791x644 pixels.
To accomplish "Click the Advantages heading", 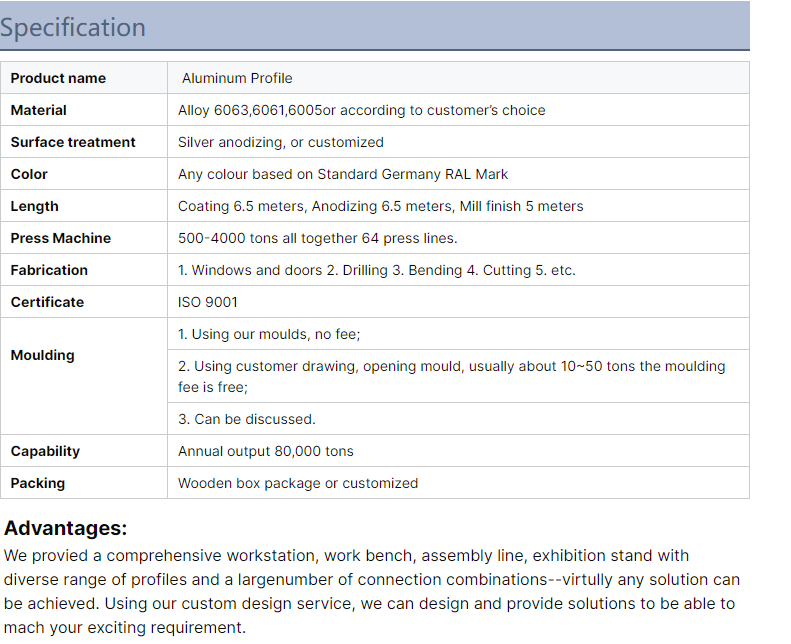I will [66, 528].
